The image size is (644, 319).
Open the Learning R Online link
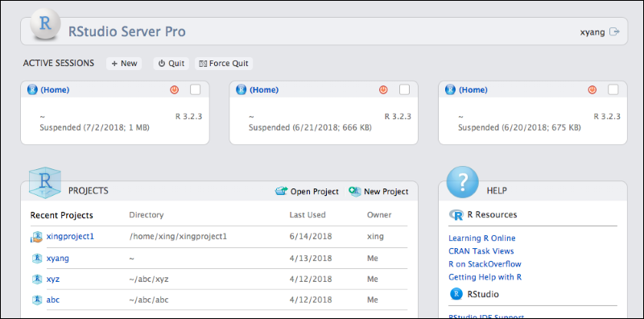click(481, 238)
